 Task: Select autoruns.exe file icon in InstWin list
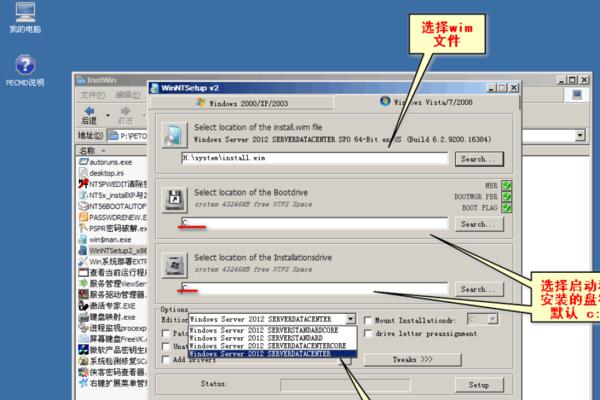coord(83,162)
